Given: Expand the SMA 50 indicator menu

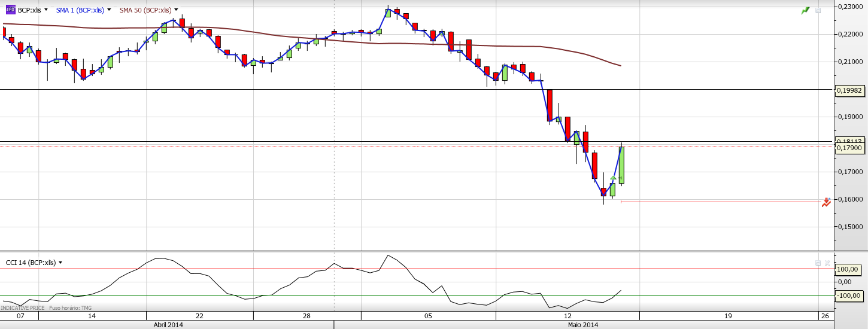Looking at the screenshot, I should point(176,10).
